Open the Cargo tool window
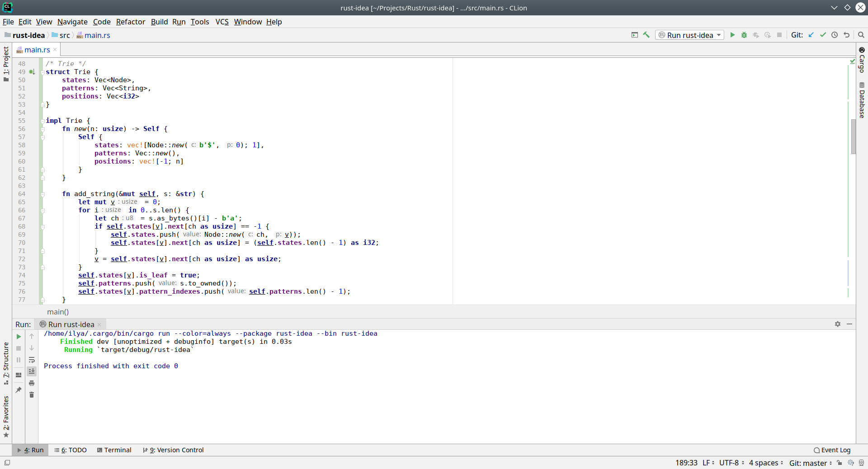This screenshot has height=469, width=868. click(862, 60)
